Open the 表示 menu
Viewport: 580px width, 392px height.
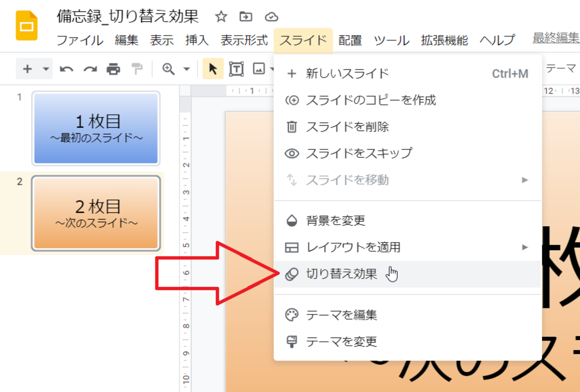tap(162, 41)
